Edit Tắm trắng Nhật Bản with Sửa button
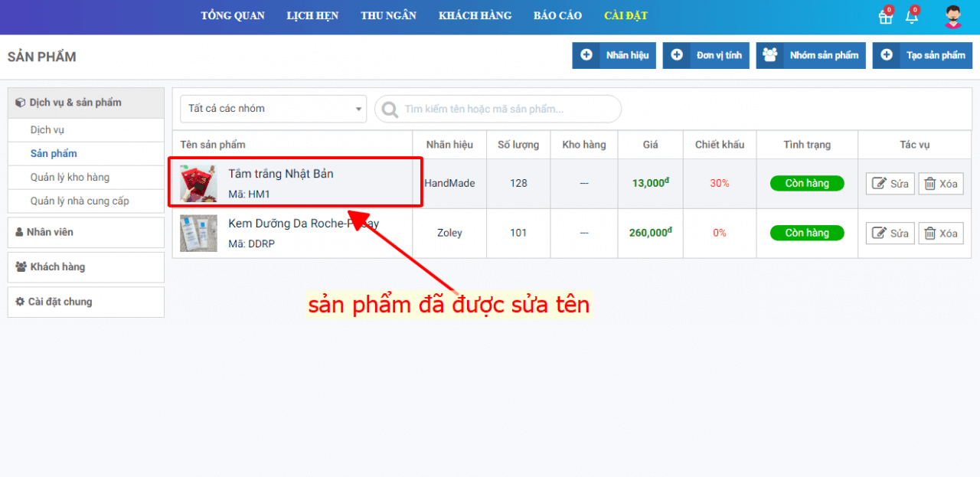The height and width of the screenshot is (477, 980). pos(890,184)
